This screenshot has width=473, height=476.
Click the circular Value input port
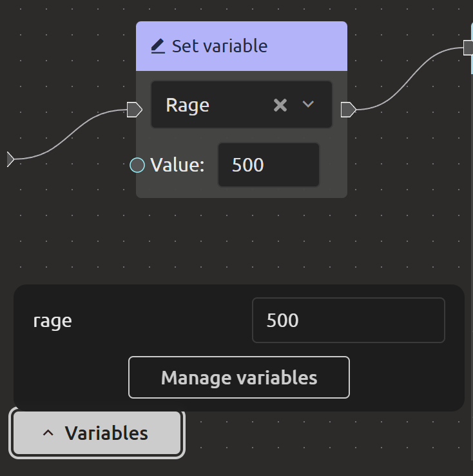click(x=137, y=165)
